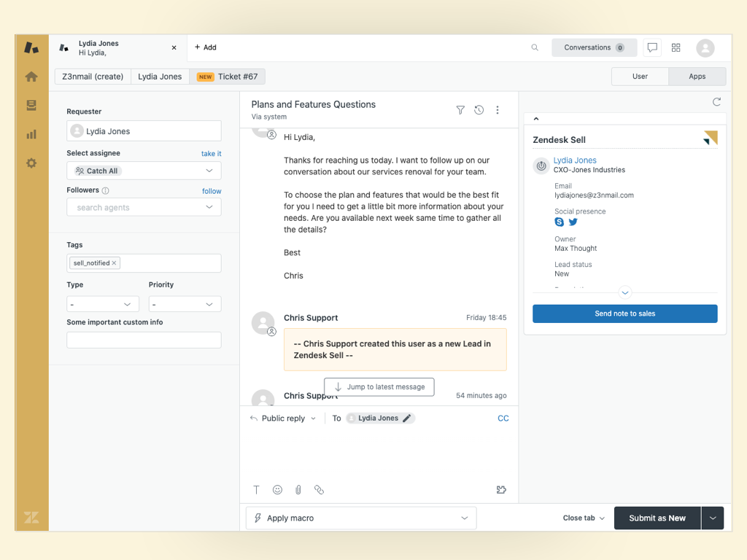
Task: Collapse the Zendesk Sell app card
Action: tap(536, 118)
